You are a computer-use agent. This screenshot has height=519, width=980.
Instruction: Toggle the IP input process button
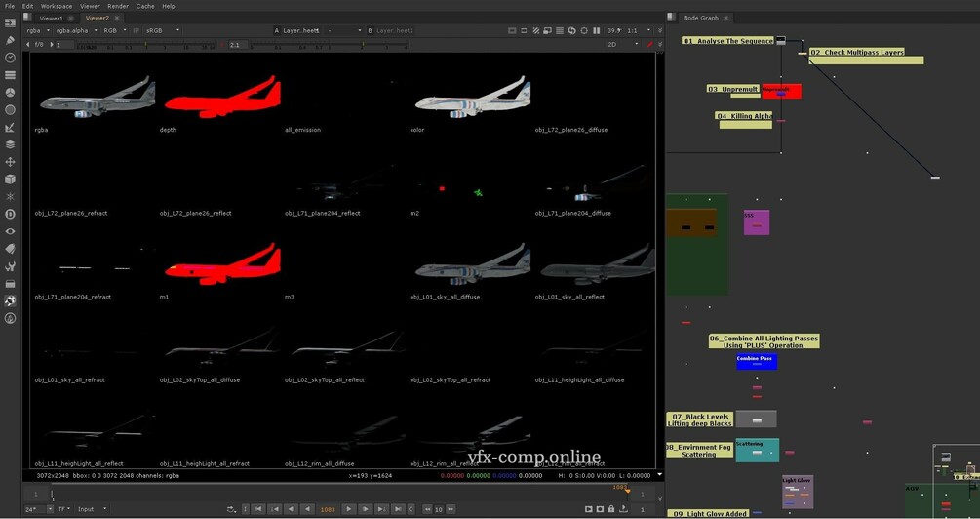click(x=136, y=30)
